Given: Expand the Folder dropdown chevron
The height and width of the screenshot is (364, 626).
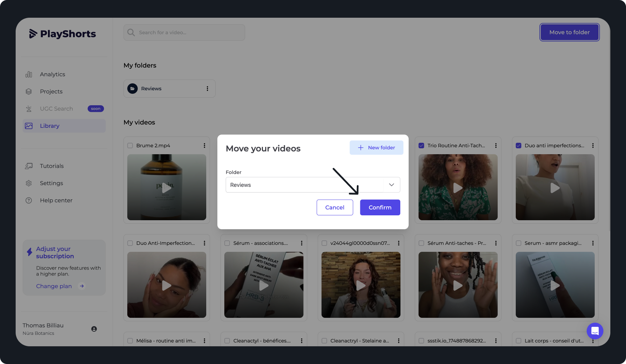Looking at the screenshot, I should (x=392, y=185).
